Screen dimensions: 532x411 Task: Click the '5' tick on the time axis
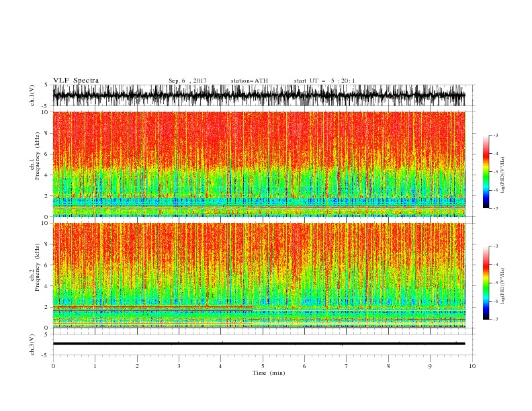(263, 366)
